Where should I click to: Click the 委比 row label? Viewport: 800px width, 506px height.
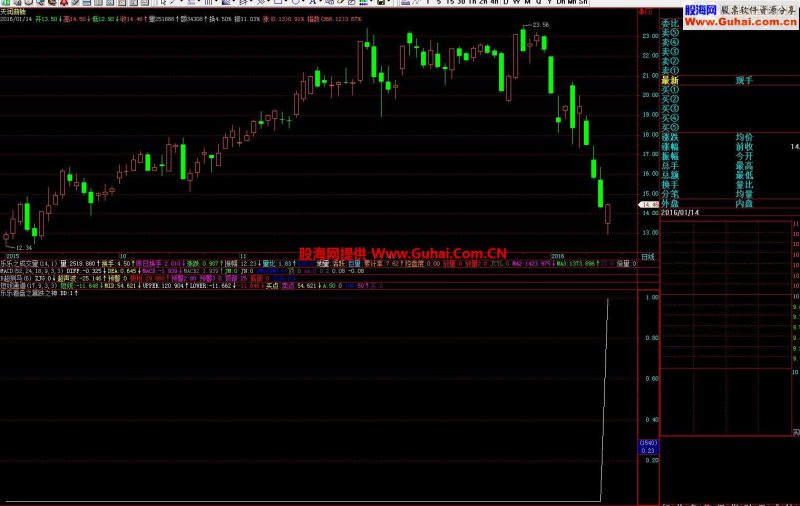pos(670,23)
